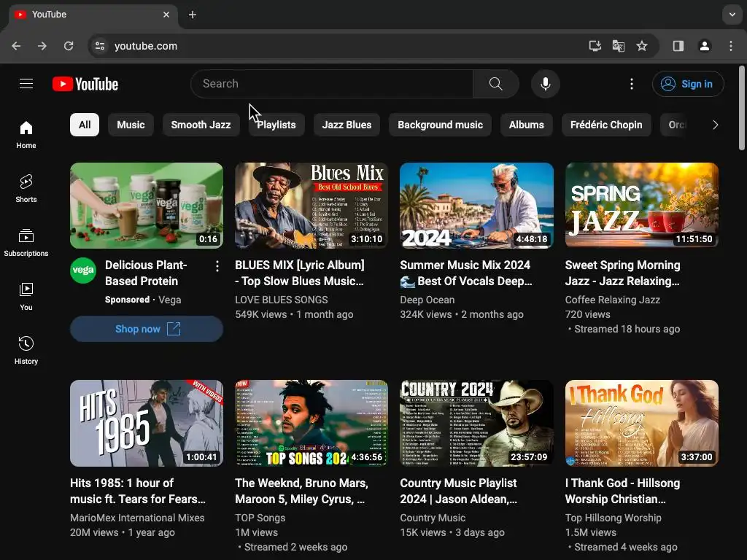Reload the page
The width and height of the screenshot is (747, 560).
[x=69, y=46]
